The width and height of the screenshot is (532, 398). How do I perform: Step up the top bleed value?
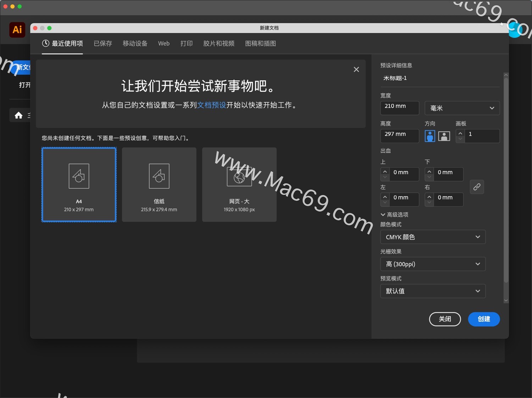click(385, 171)
